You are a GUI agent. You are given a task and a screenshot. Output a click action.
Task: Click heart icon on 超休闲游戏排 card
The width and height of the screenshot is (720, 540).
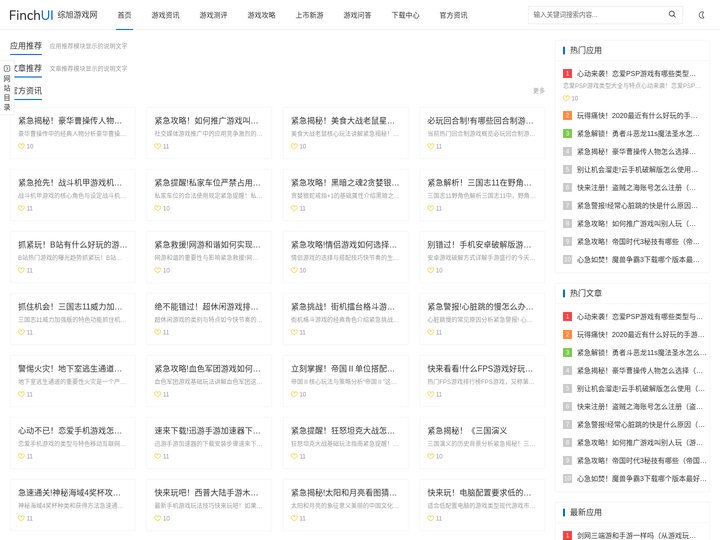[158, 332]
